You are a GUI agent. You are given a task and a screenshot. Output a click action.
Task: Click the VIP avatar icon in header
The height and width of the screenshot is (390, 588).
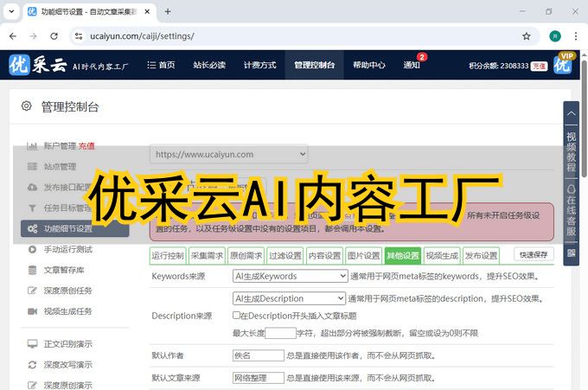(563, 65)
